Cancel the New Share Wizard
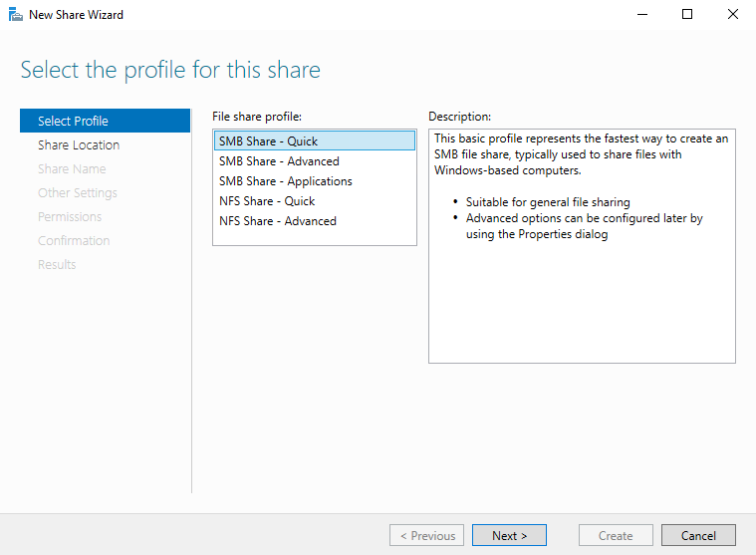 pyautogui.click(x=698, y=535)
